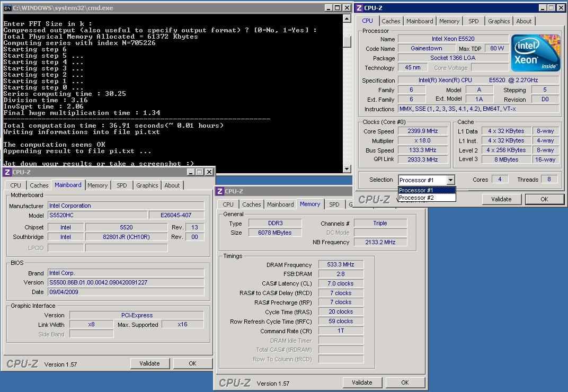Open Memory tab in processor CPU-Z window
Screen dimensions: 568x392
pyautogui.click(x=449, y=21)
